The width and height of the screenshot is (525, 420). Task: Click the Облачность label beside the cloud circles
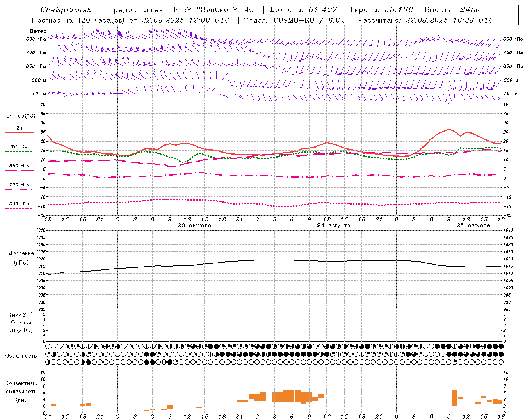21,356
